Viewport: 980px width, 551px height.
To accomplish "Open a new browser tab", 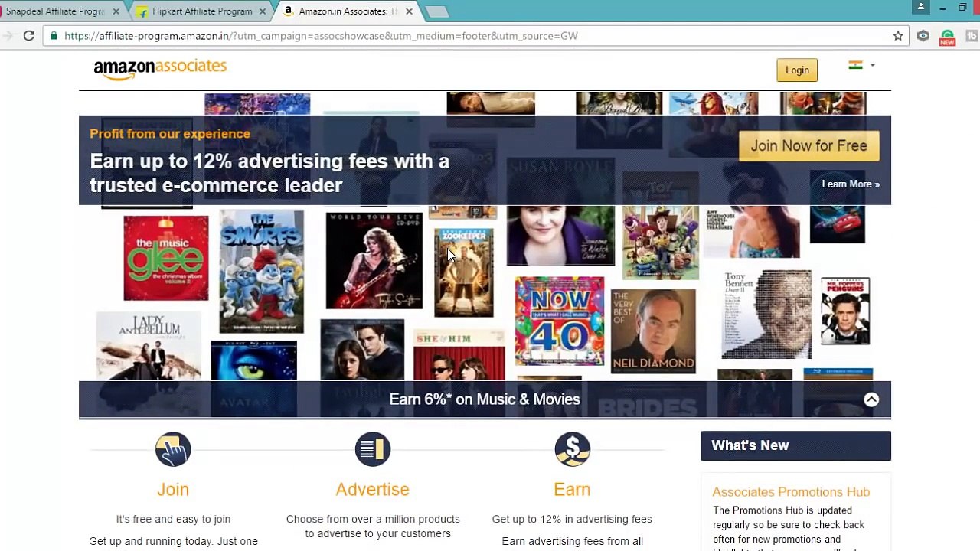I will [437, 11].
